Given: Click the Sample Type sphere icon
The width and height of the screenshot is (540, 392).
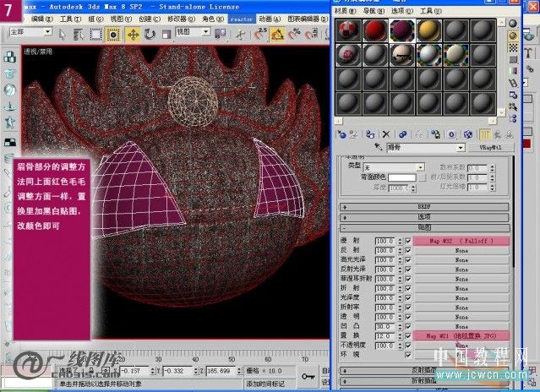Looking at the screenshot, I should tap(513, 24).
